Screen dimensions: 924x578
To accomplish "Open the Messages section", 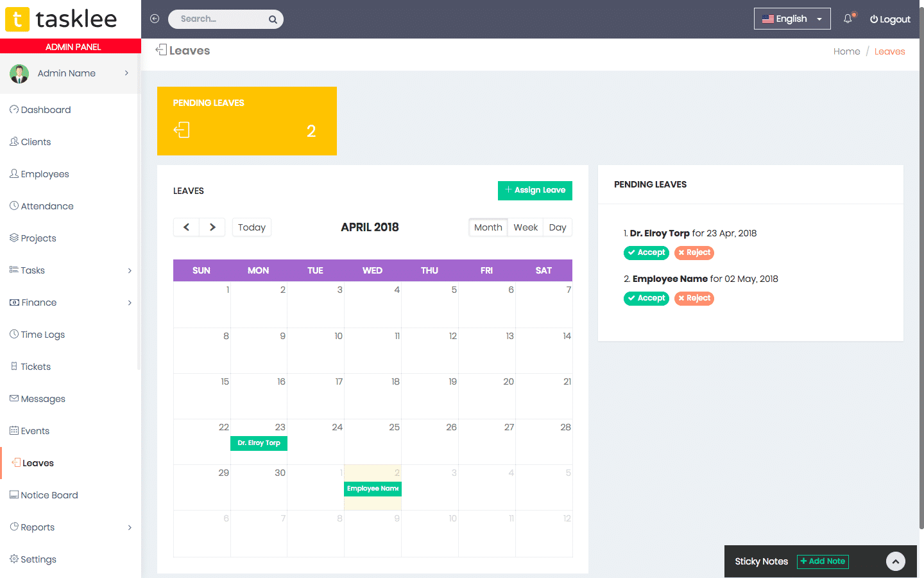I will point(42,398).
